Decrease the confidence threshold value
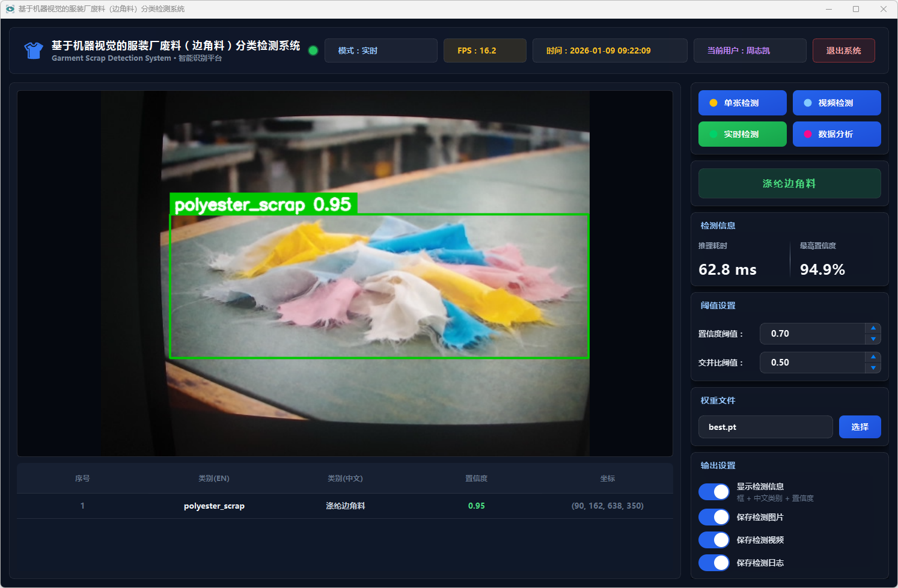The width and height of the screenshot is (898, 588). 873,339
